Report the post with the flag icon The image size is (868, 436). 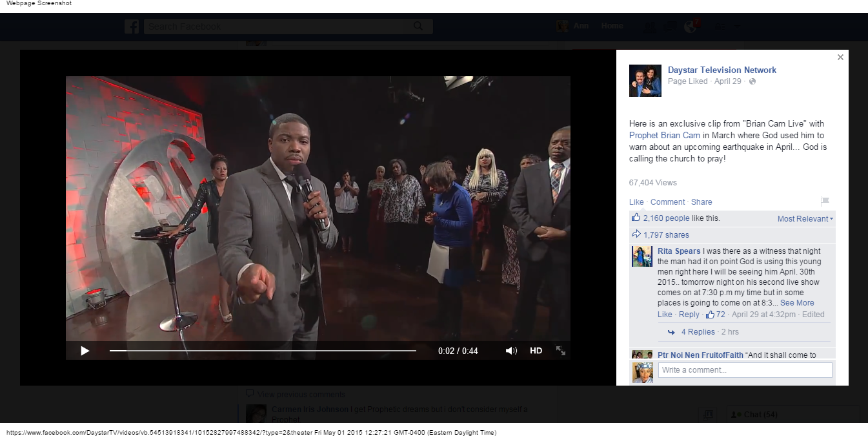coord(825,202)
